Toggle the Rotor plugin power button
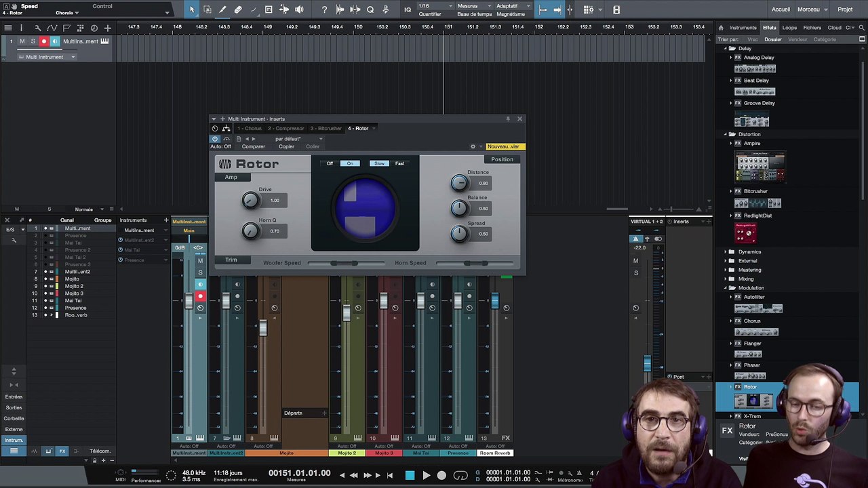The width and height of the screenshot is (868, 488). pyautogui.click(x=215, y=139)
